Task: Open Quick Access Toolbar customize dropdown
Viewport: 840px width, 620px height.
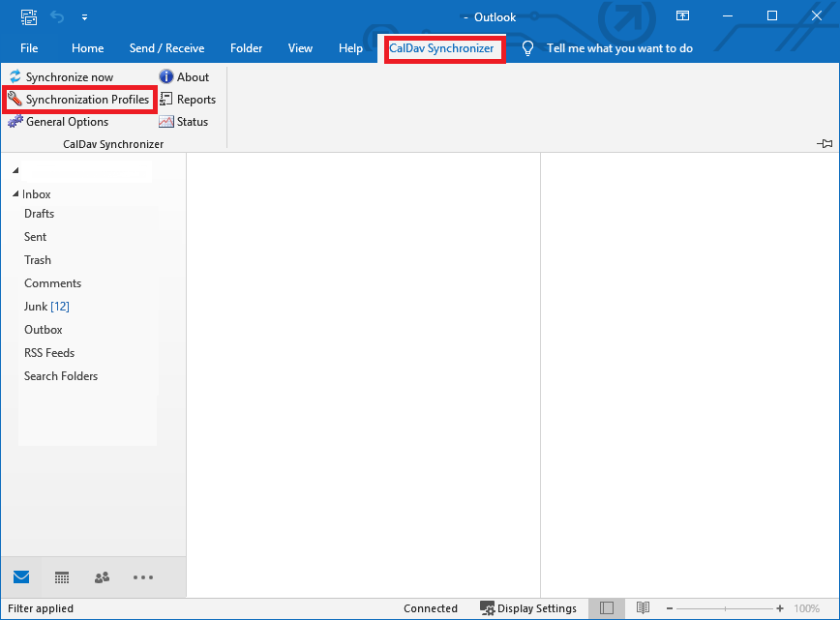Action: 84,16
